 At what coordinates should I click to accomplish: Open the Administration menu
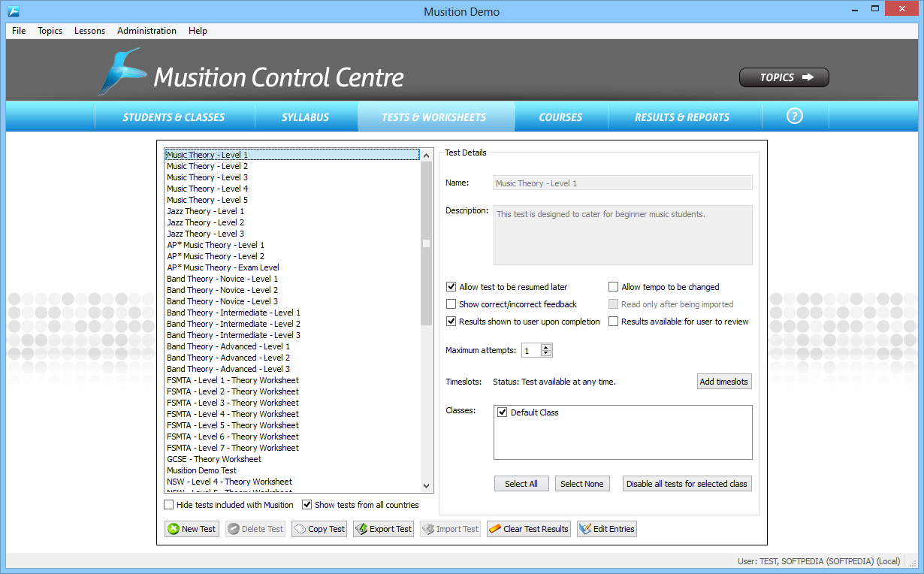tap(147, 31)
